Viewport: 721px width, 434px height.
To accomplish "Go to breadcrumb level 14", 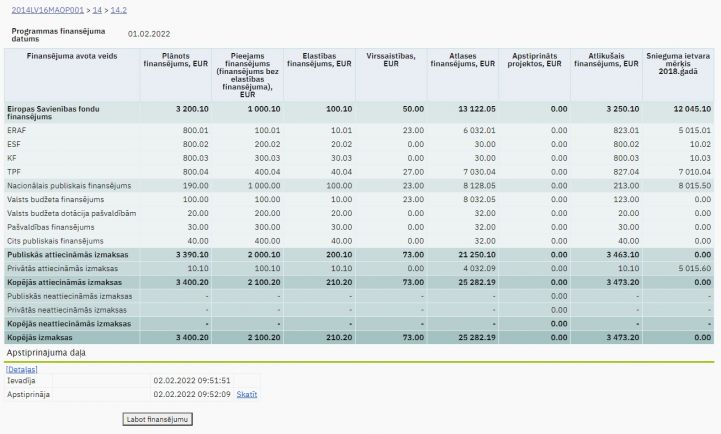I will pyautogui.click(x=96, y=9).
